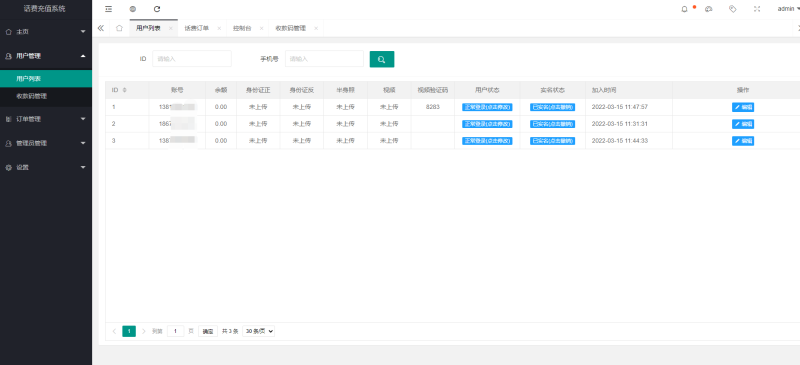
Task: Collapse the 用户管理 sidebar menu
Action: pyautogui.click(x=46, y=56)
